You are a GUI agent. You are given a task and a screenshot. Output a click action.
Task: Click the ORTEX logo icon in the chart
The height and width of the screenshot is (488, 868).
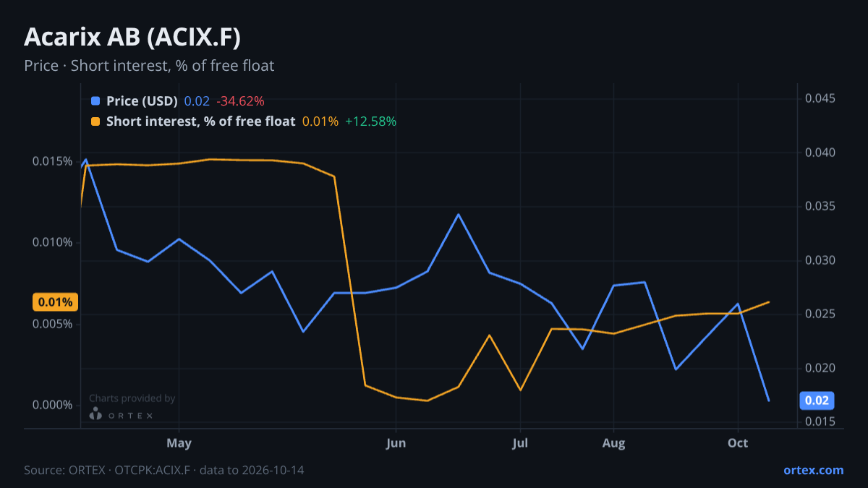pyautogui.click(x=95, y=414)
